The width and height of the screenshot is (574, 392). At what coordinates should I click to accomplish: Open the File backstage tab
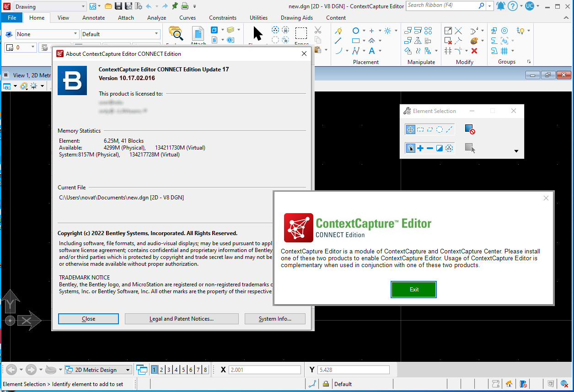coord(12,18)
